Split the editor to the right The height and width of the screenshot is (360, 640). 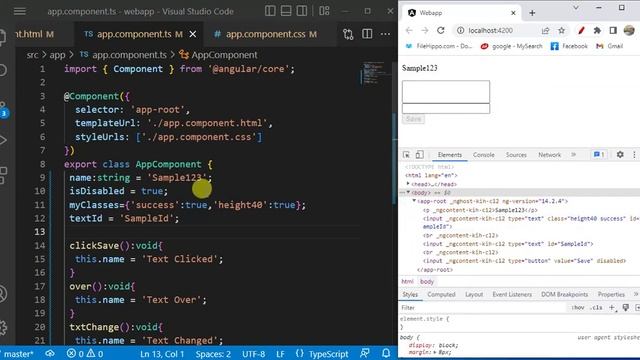[x=367, y=34]
